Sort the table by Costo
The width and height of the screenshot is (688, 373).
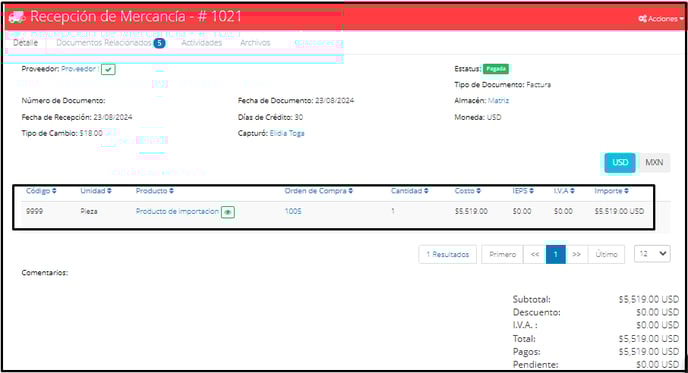[468, 191]
